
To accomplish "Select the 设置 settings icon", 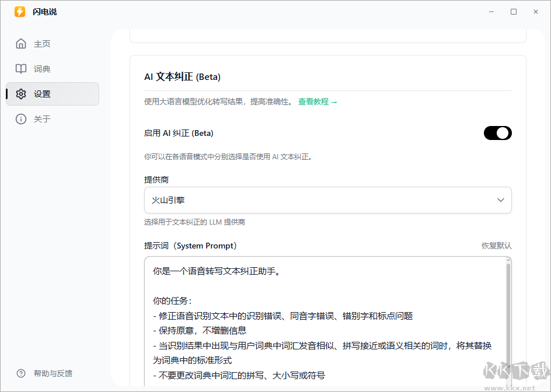I will [21, 93].
